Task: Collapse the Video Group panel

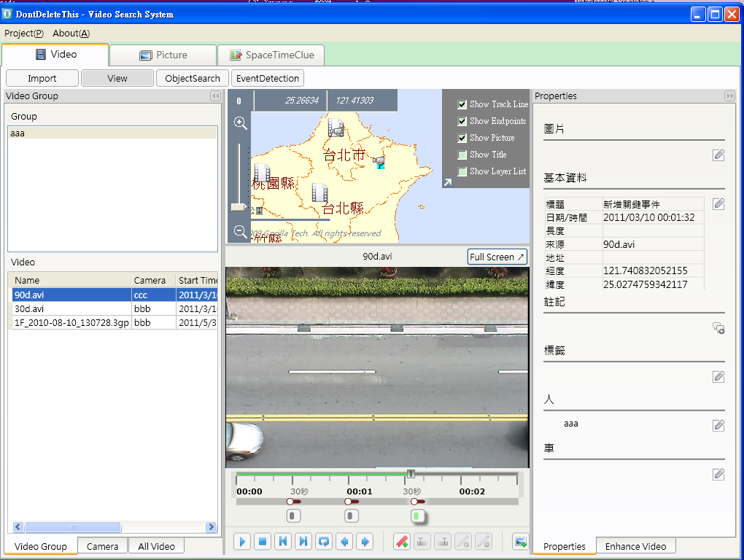Action: [x=215, y=96]
